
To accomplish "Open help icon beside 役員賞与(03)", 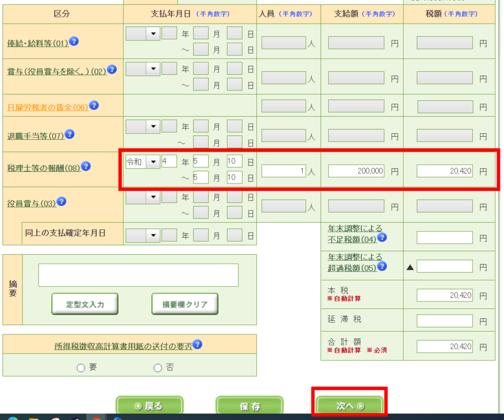I will point(62,201).
